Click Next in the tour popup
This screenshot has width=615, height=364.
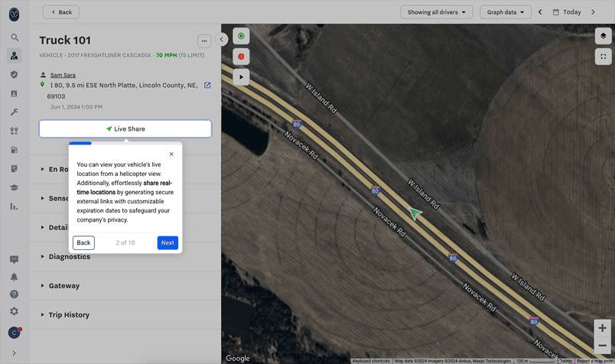point(168,242)
